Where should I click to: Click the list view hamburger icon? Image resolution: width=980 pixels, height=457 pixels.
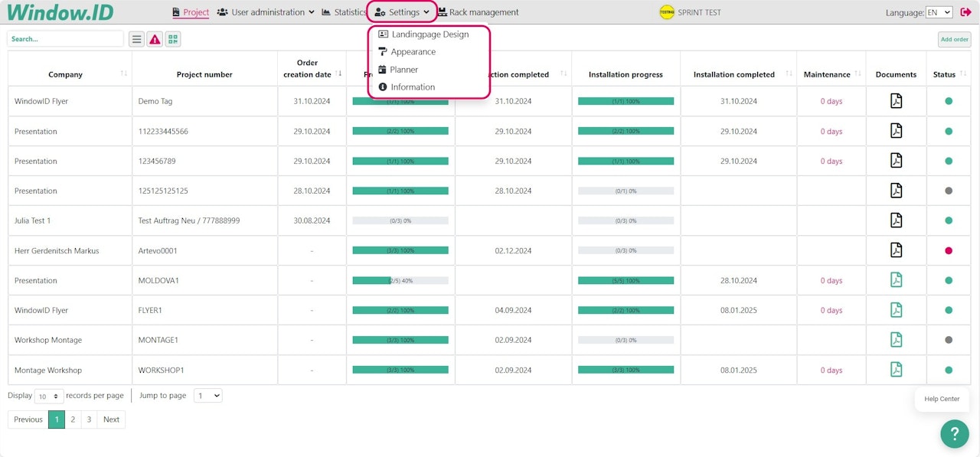coord(136,39)
